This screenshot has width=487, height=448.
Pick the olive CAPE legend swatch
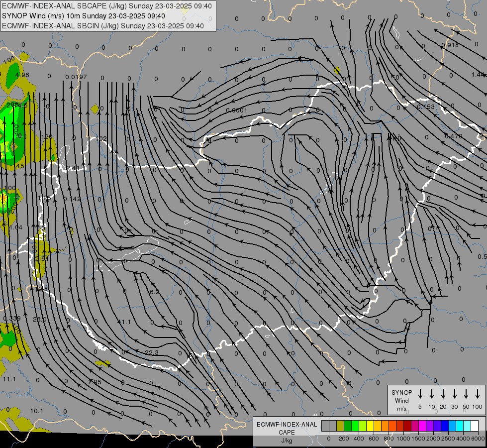pos(340,426)
